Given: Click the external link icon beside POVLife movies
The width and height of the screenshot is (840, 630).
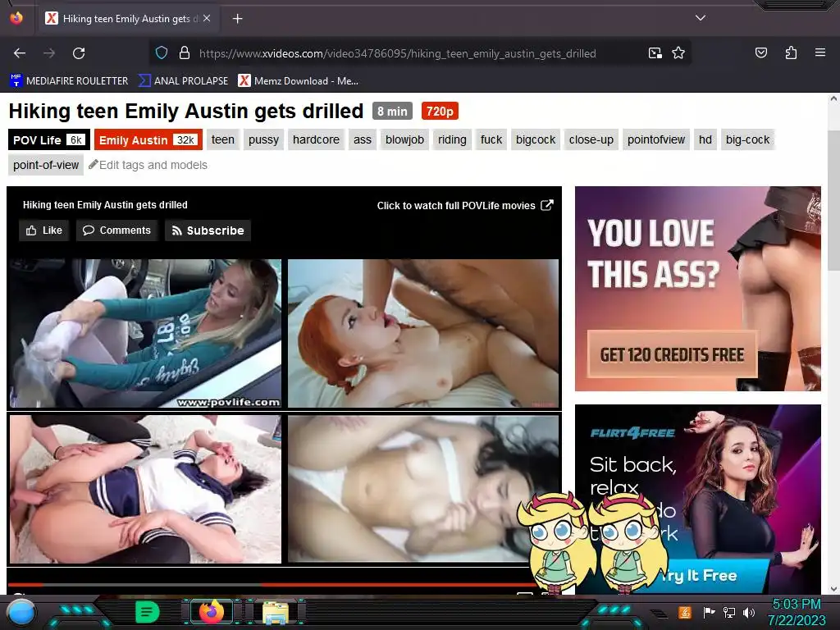Looking at the screenshot, I should pyautogui.click(x=547, y=205).
